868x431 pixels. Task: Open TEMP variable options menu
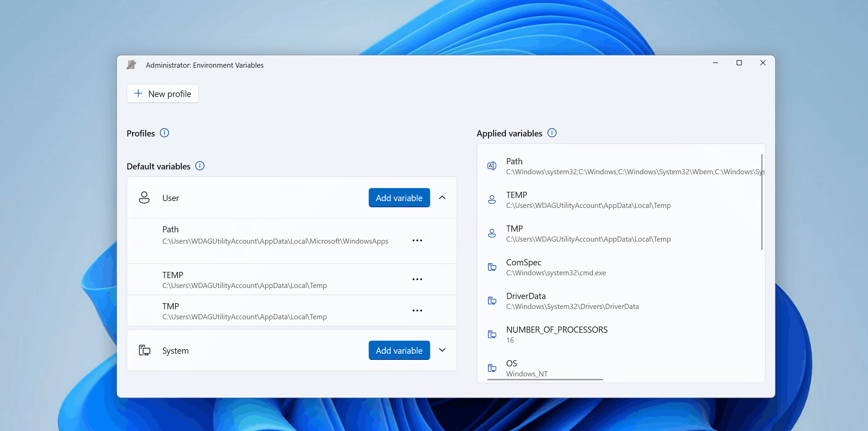tap(417, 279)
